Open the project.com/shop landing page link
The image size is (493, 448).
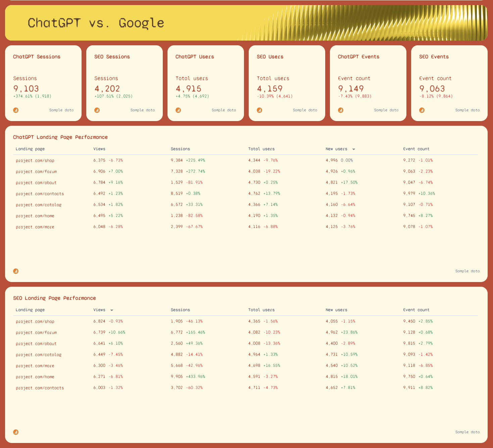[x=35, y=160]
